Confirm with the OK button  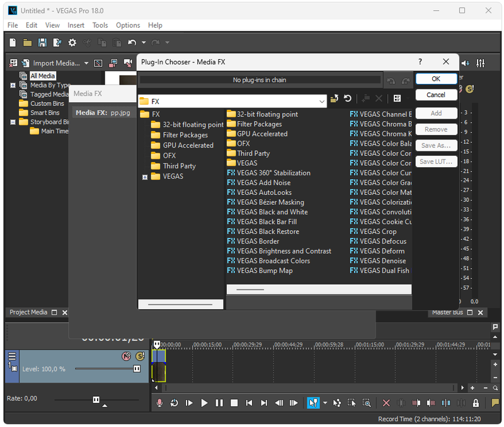tap(436, 79)
